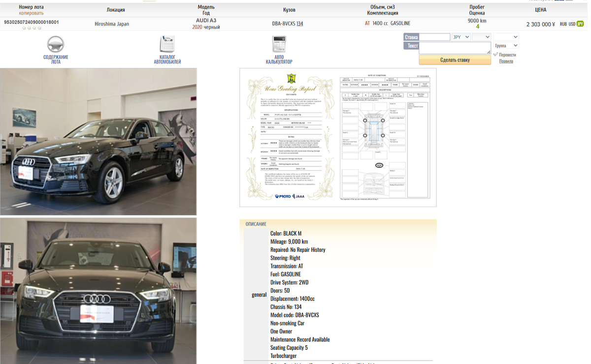Click the orange 'AT' transmission label

pos(367,24)
